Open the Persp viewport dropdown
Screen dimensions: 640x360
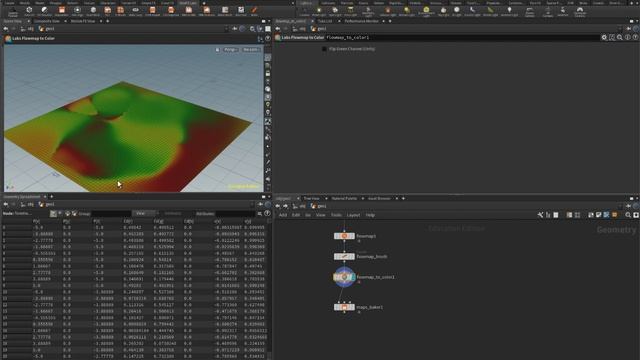click(230, 49)
